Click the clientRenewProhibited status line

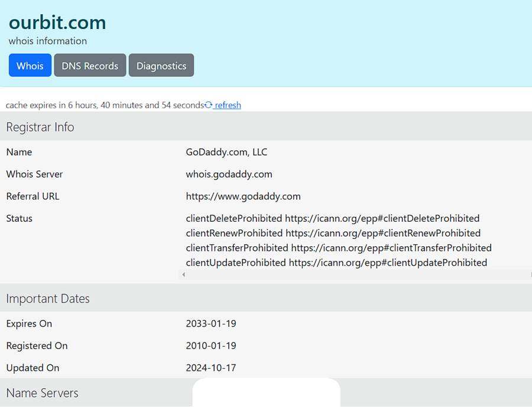pos(333,233)
